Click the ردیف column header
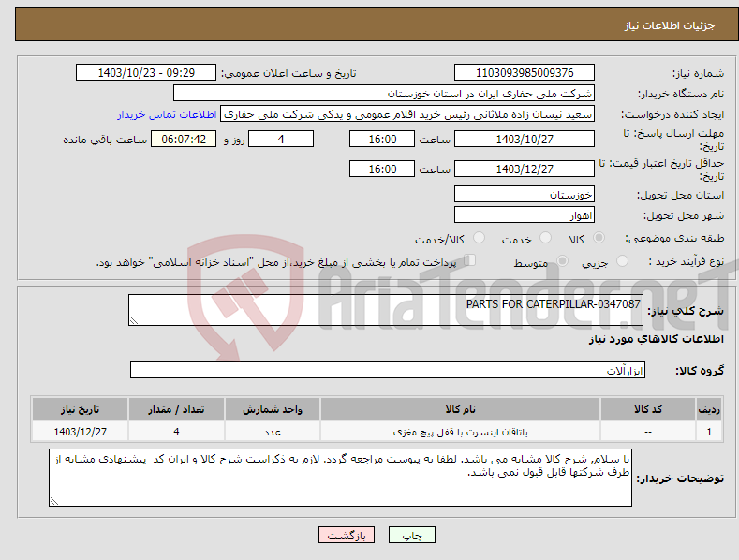 pos(709,409)
